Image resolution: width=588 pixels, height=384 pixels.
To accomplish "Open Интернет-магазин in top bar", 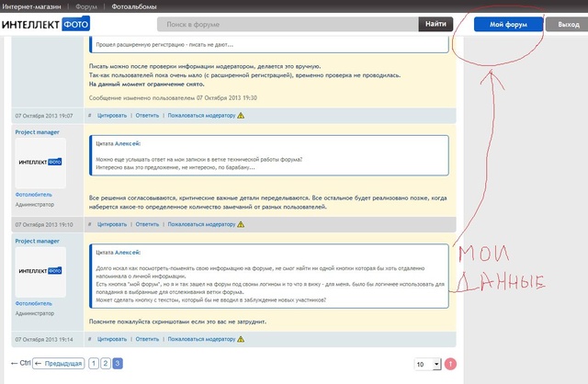I will [x=31, y=6].
